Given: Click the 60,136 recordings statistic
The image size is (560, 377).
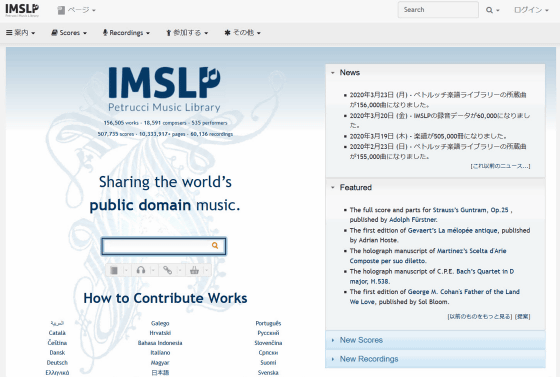Looking at the screenshot, I should point(211,134).
